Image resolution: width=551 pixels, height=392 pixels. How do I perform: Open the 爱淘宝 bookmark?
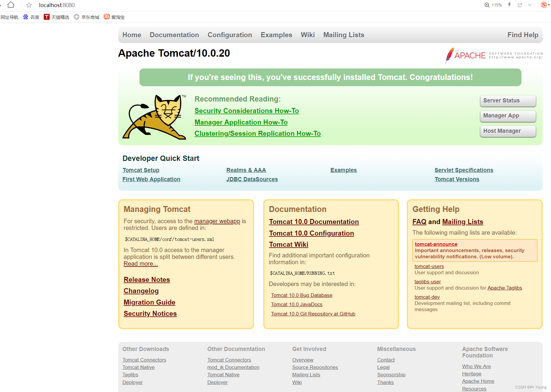(114, 17)
